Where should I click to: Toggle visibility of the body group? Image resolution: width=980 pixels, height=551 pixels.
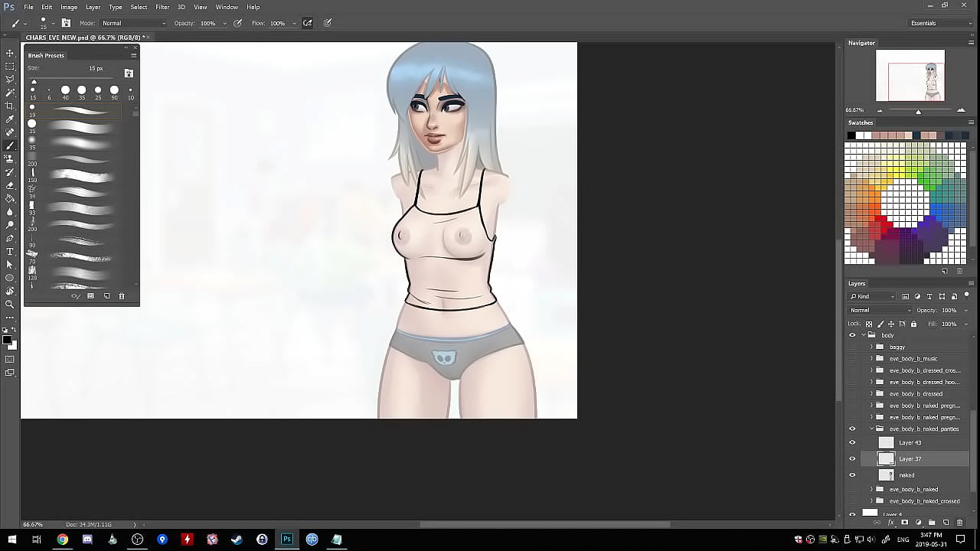coord(852,335)
